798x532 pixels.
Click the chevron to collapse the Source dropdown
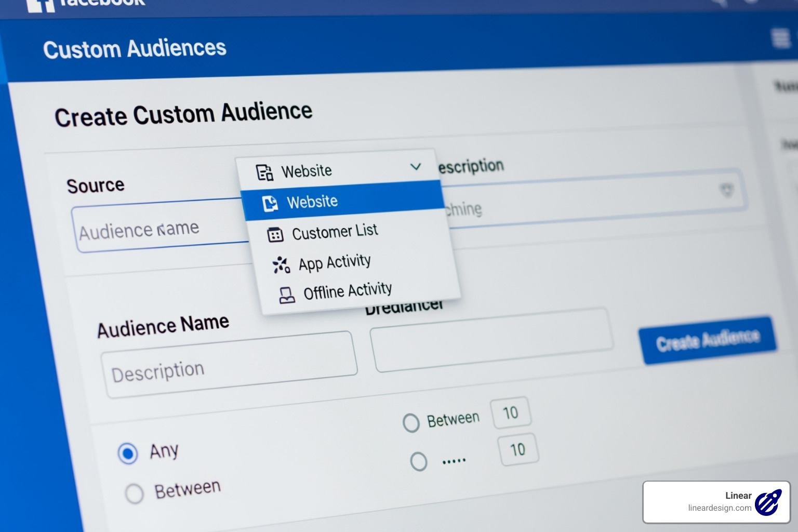[415, 167]
